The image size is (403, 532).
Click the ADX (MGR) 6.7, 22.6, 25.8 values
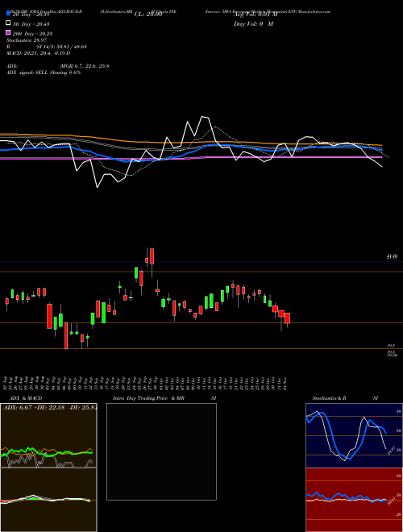84,66
